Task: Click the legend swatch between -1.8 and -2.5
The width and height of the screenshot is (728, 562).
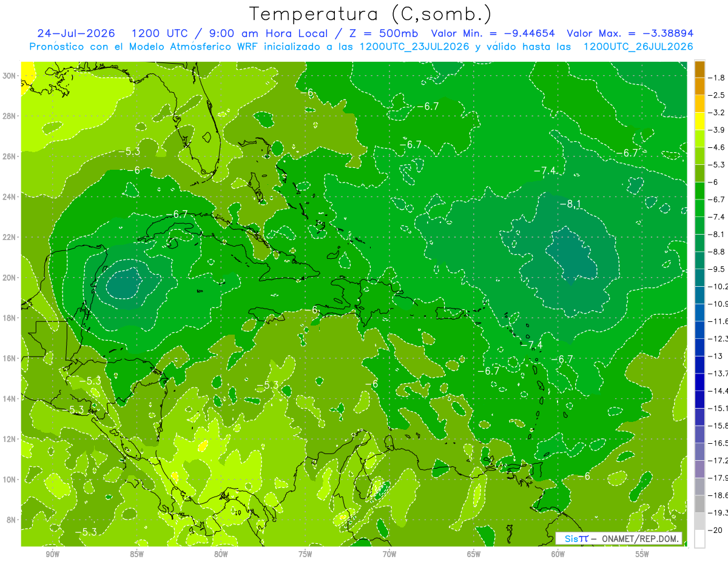Action: (x=699, y=86)
